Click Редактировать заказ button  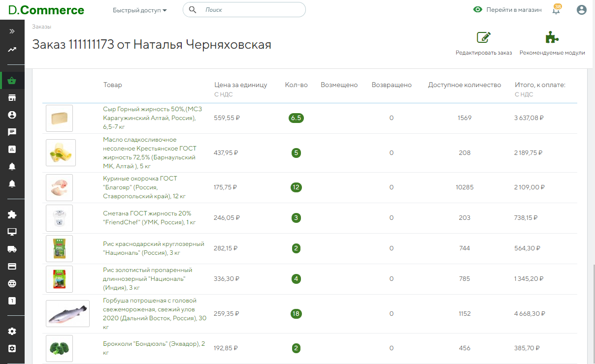(x=484, y=44)
